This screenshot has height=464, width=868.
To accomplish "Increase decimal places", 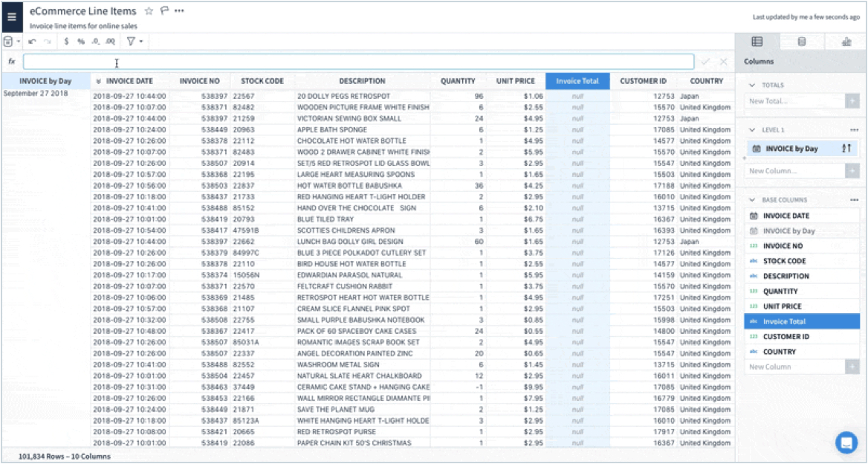I will pyautogui.click(x=111, y=42).
